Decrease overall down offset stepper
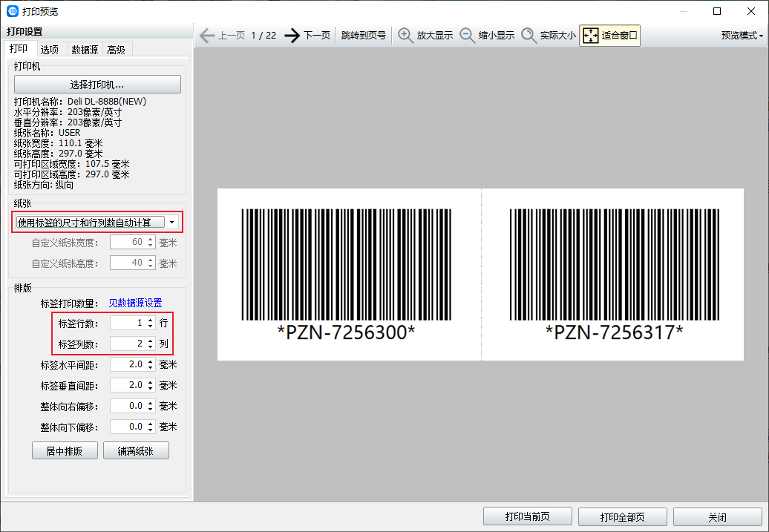 (151, 430)
